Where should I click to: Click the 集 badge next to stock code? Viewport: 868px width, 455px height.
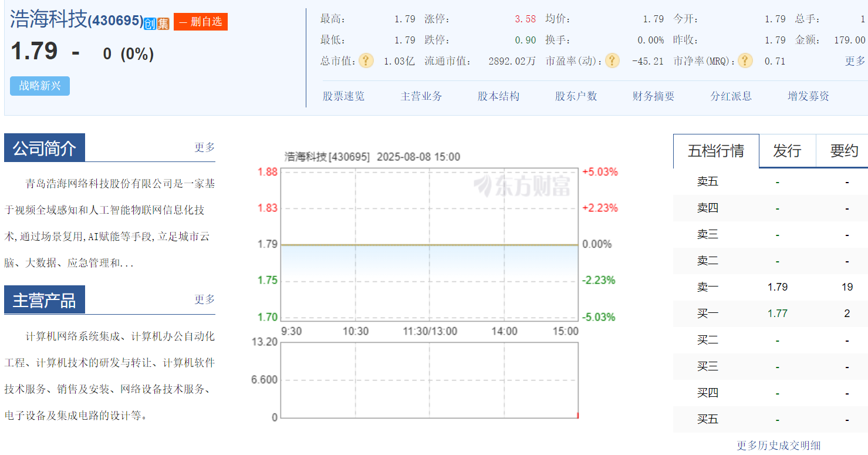coord(163,23)
